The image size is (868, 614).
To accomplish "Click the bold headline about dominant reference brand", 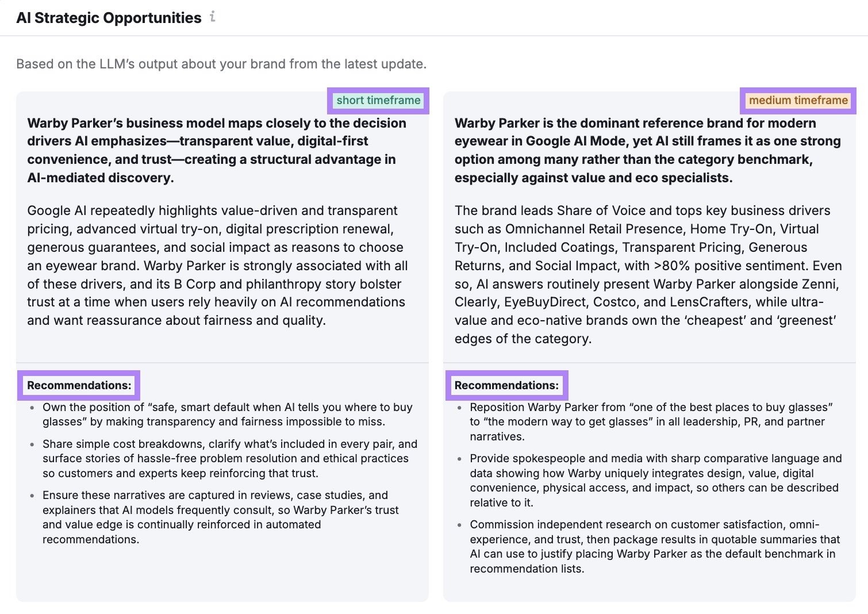I will 647,150.
